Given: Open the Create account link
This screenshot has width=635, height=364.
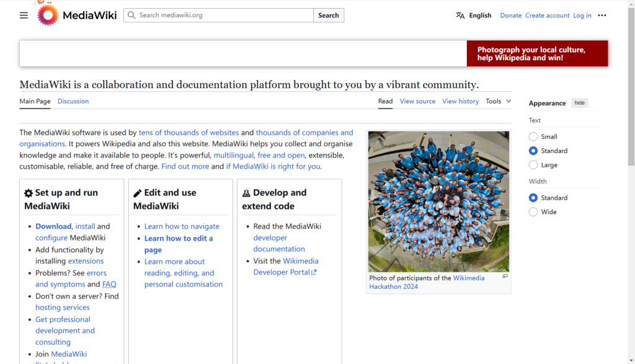Looking at the screenshot, I should 547,16.
